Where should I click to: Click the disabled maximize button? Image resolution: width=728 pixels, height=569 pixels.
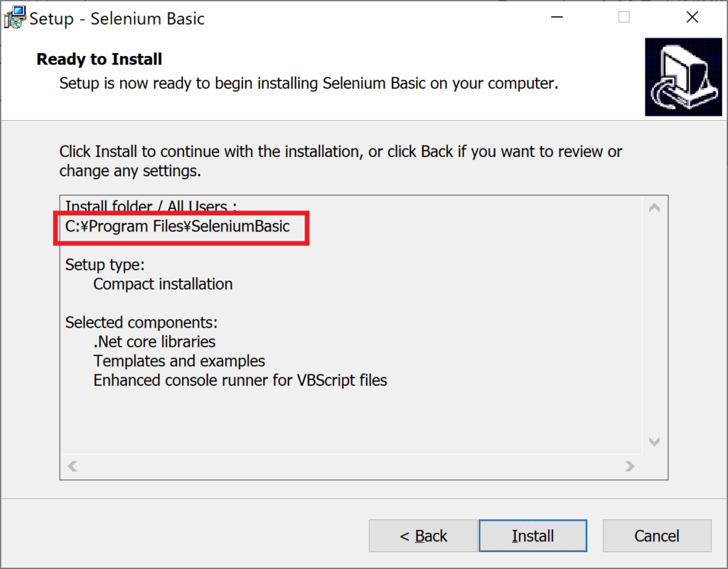pos(623,18)
